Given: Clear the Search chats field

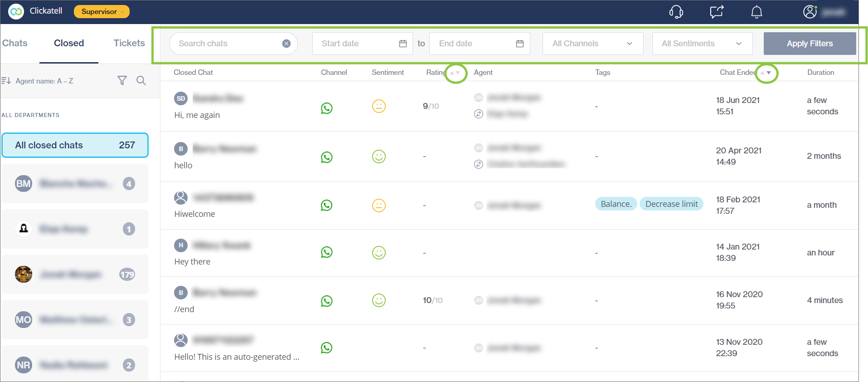Looking at the screenshot, I should click(286, 44).
